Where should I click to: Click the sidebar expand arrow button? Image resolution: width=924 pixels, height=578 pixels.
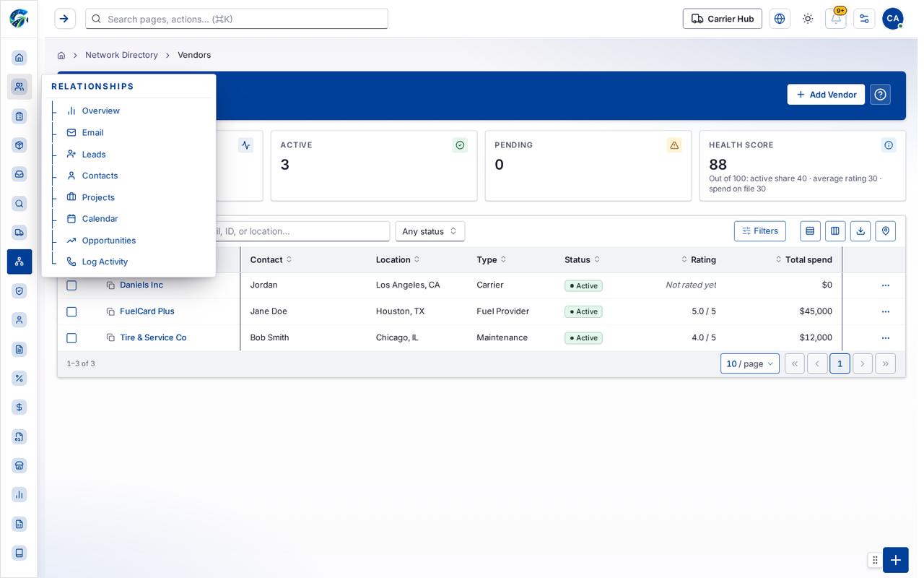64,19
